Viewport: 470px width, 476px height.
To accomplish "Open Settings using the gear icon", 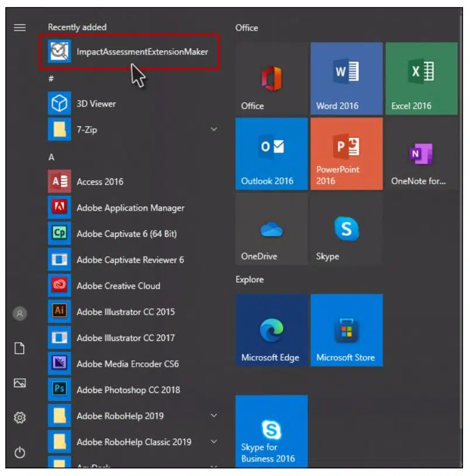I will click(x=20, y=418).
